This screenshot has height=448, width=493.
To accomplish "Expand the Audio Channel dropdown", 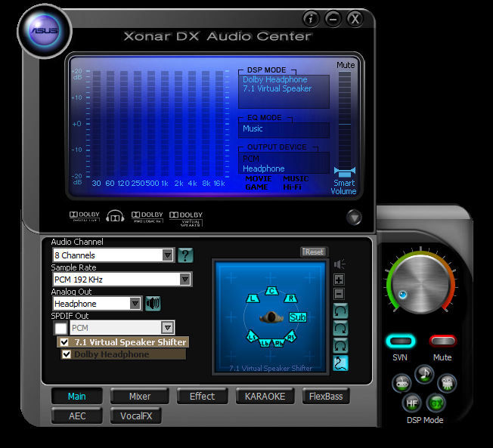I will click(x=168, y=255).
